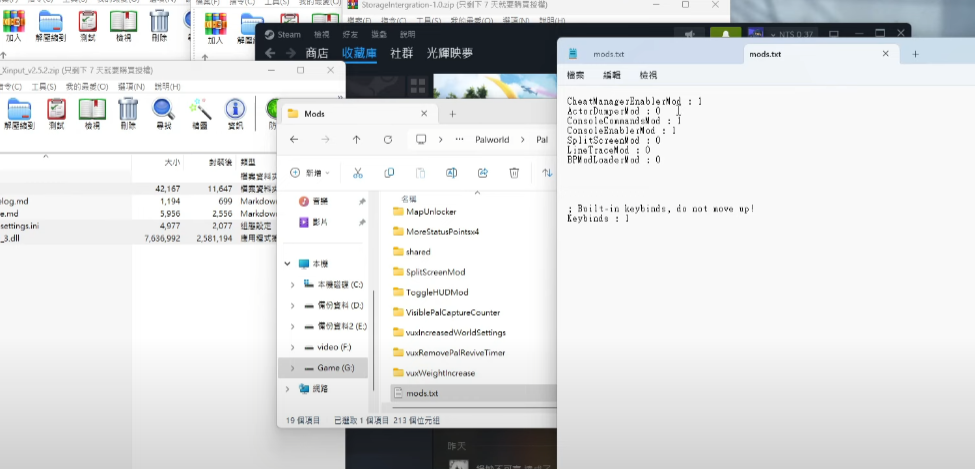Image resolution: width=975 pixels, height=469 pixels.
Task: Select settings.ini row in Xinput archive
Action: (138, 226)
